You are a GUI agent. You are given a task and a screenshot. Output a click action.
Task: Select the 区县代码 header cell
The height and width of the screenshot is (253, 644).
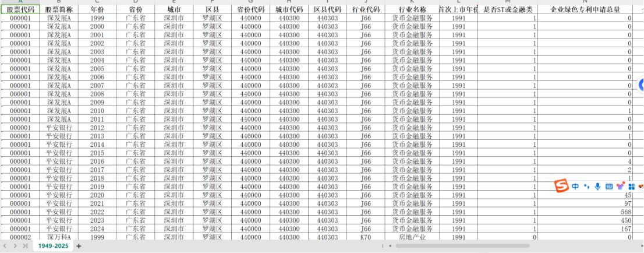[327, 9]
